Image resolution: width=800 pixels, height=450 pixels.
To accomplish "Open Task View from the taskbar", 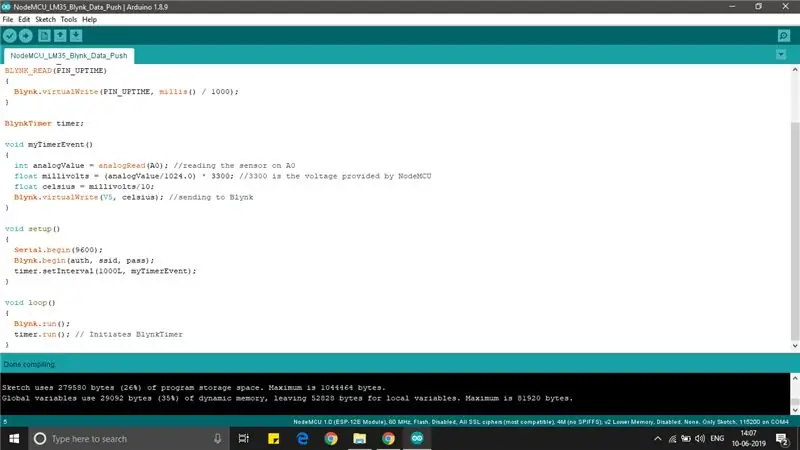I will pyautogui.click(x=243, y=439).
